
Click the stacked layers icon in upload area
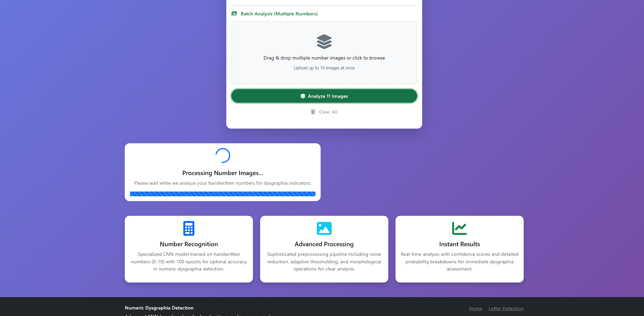[x=324, y=42]
